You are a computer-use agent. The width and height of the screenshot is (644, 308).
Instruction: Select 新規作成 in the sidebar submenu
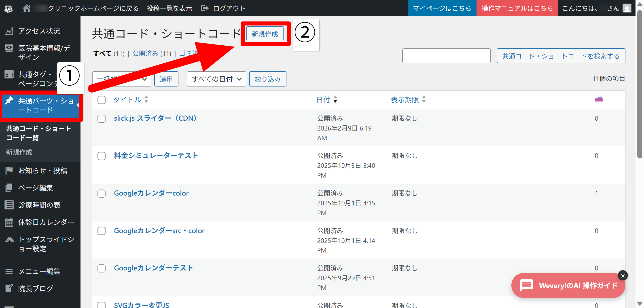[19, 152]
